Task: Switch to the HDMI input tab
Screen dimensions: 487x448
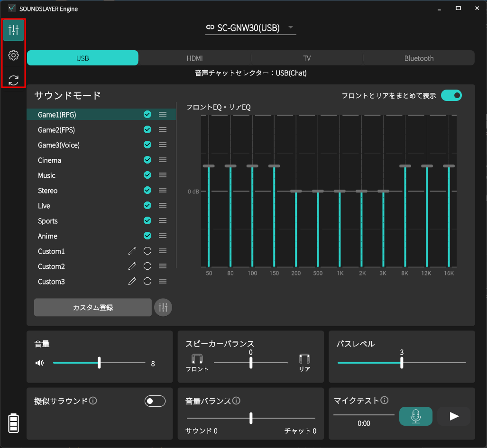Action: point(194,58)
